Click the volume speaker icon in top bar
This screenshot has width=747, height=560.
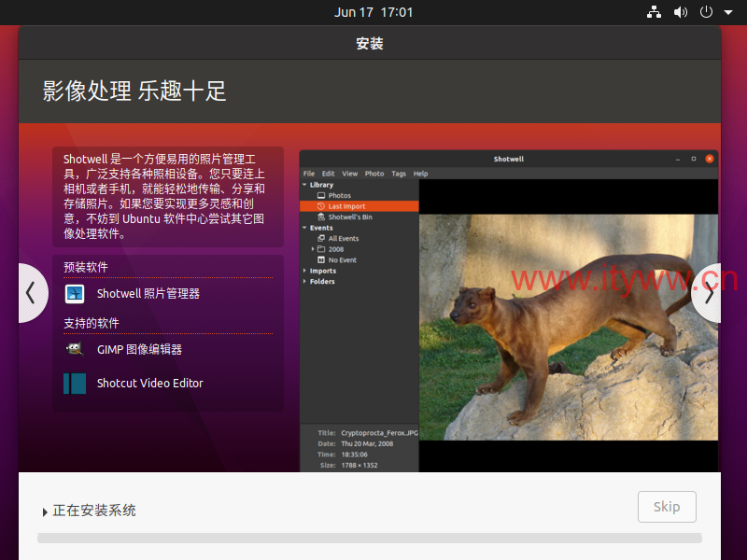681,12
